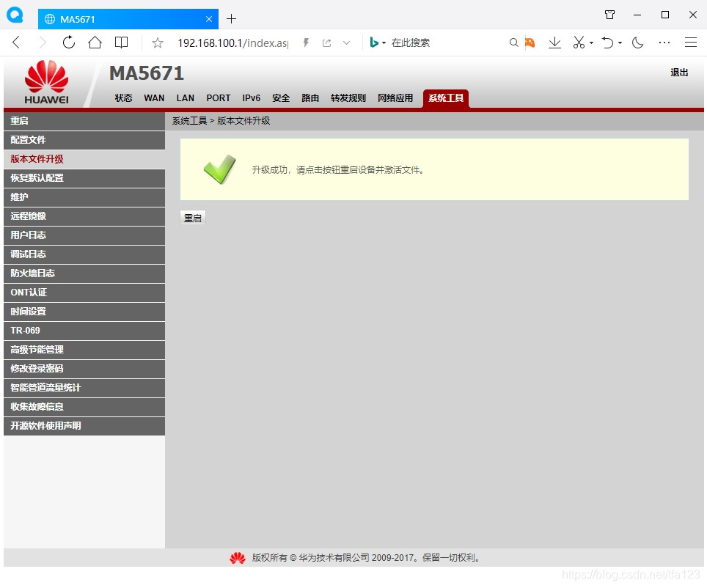
Task: Click the share page icon
Action: 327,43
